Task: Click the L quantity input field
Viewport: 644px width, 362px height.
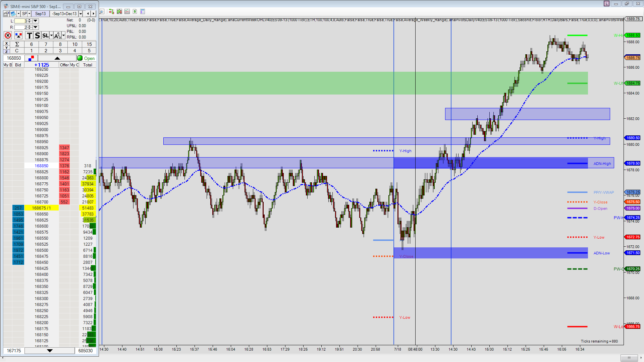Action: pos(20,21)
